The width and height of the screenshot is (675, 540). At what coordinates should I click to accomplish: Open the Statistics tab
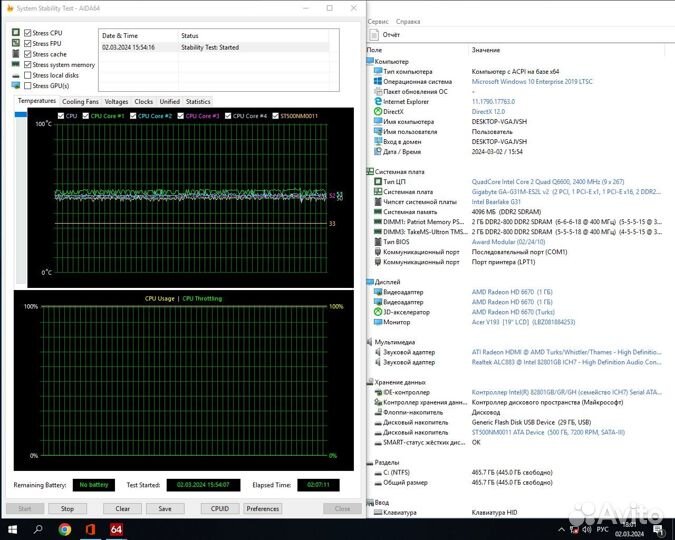(x=198, y=102)
